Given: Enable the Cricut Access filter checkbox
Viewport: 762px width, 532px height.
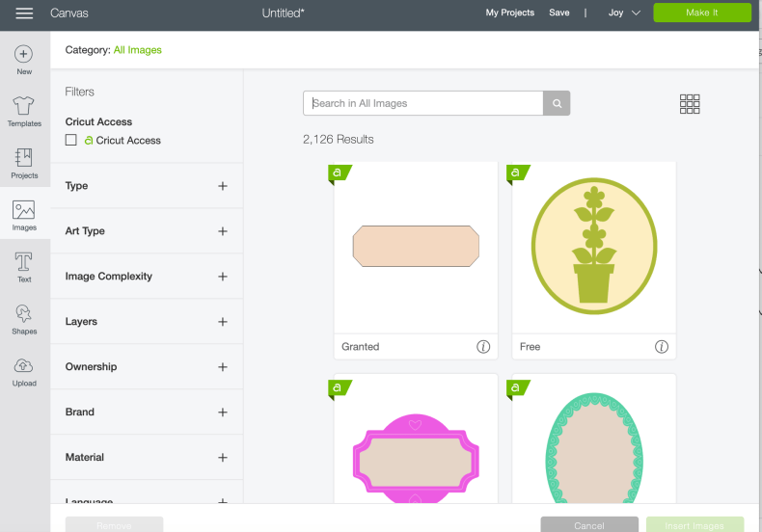Looking at the screenshot, I should tap(71, 141).
